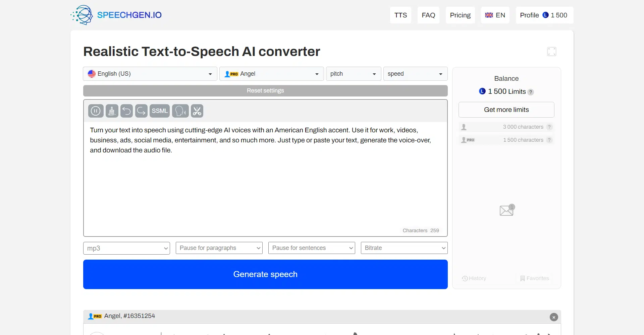The image size is (644, 335).
Task: Click the insert pause icon in editor toolbar
Action: click(x=96, y=111)
